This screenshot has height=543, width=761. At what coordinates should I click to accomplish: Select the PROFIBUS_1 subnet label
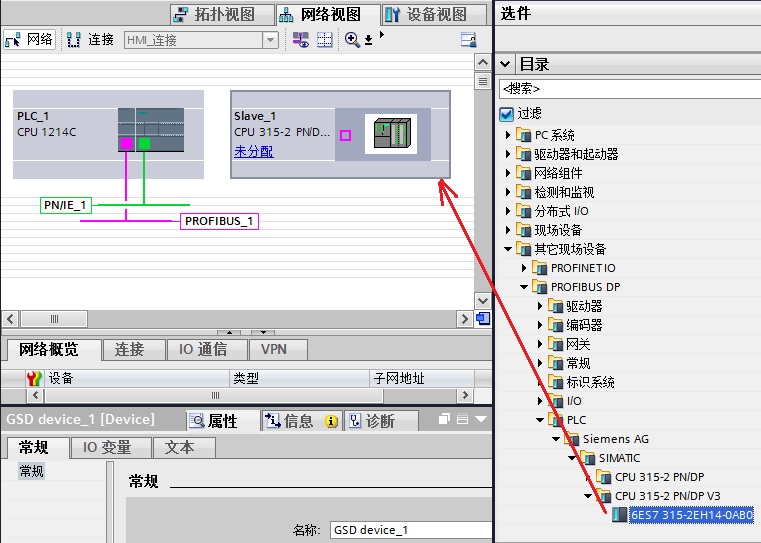pyautogui.click(x=219, y=221)
